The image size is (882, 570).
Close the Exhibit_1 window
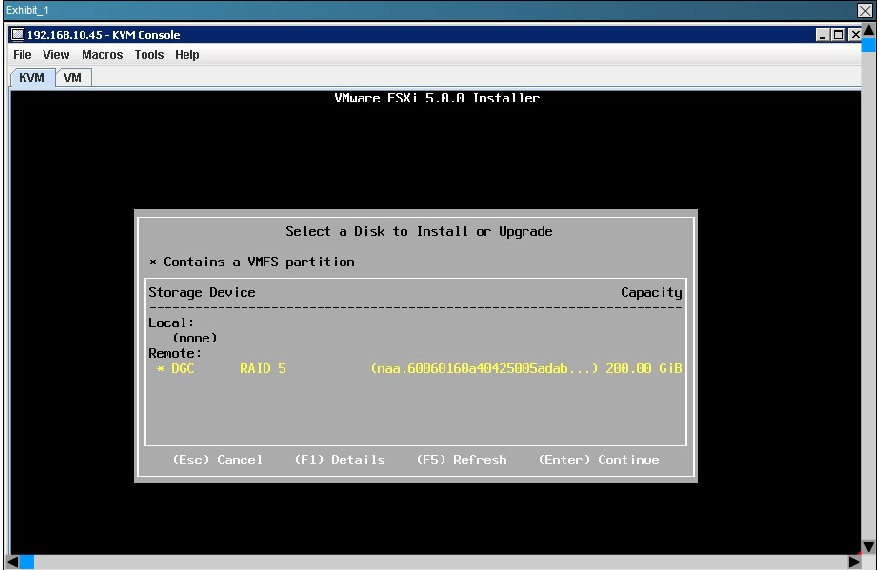865,10
